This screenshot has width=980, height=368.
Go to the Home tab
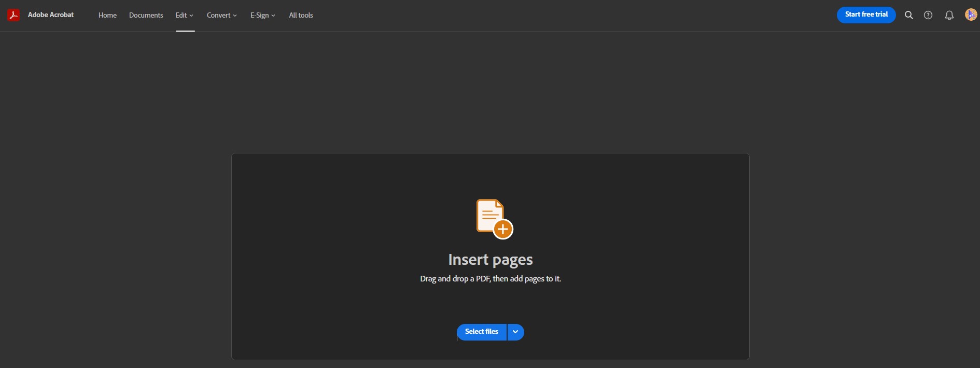pyautogui.click(x=107, y=15)
